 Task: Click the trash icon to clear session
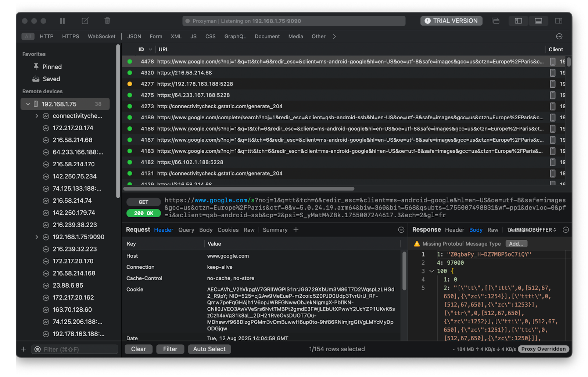(107, 21)
